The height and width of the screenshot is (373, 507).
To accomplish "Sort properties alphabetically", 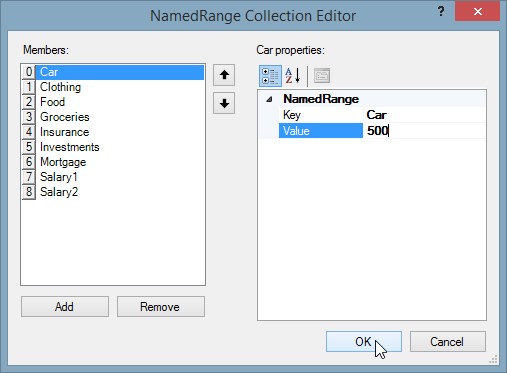I will point(293,76).
